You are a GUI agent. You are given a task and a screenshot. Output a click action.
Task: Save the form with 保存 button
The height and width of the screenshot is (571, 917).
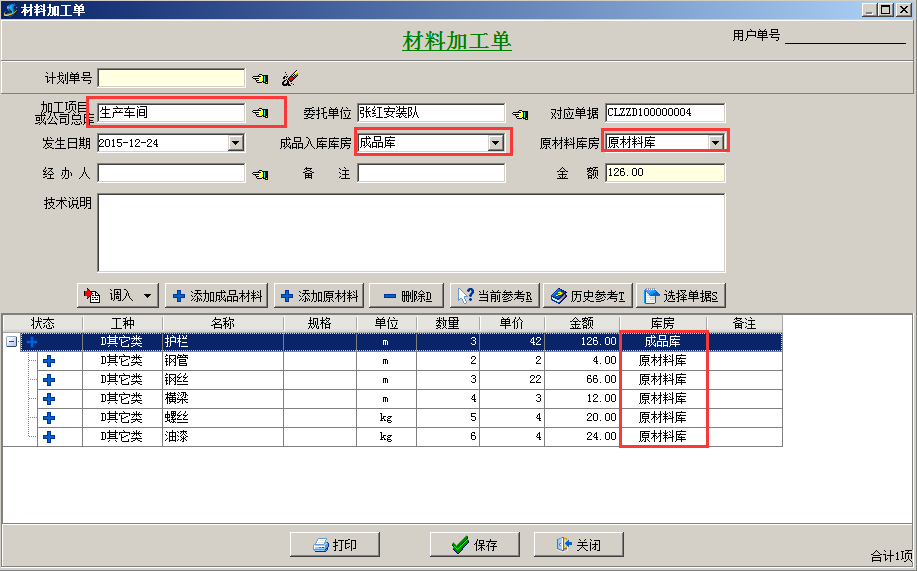click(475, 545)
